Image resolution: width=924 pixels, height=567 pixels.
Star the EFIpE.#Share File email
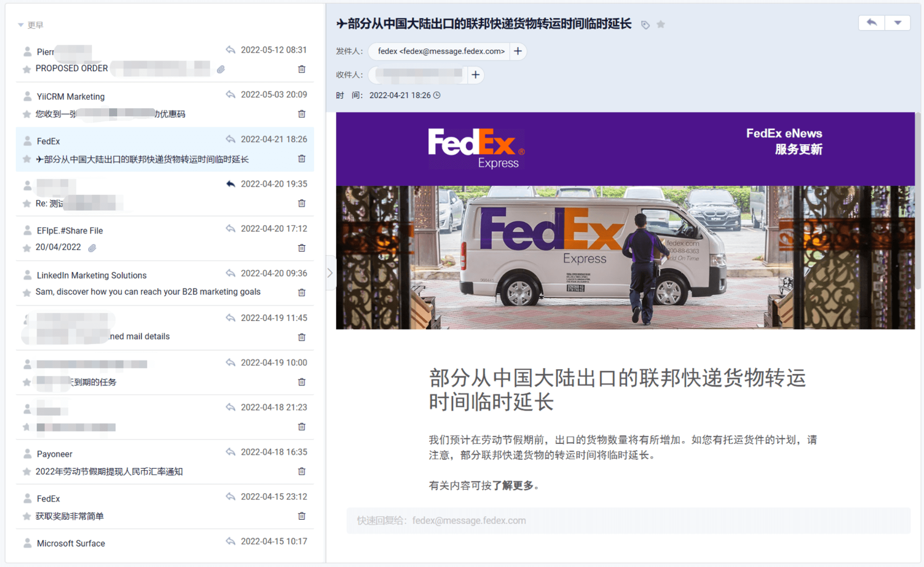[27, 248]
